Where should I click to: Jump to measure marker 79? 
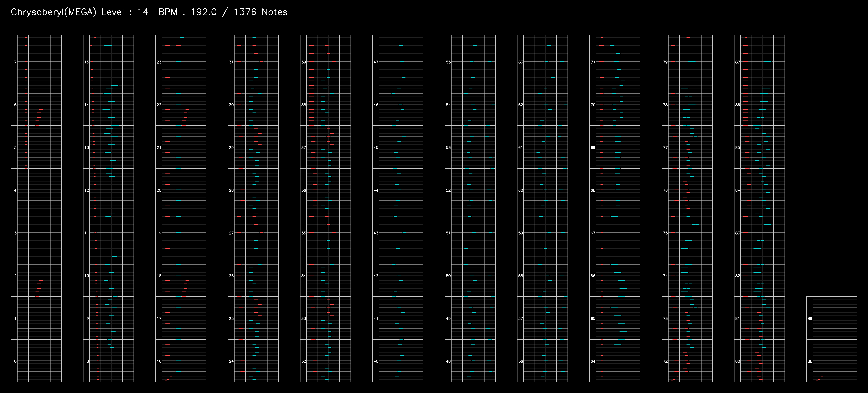[x=665, y=62]
